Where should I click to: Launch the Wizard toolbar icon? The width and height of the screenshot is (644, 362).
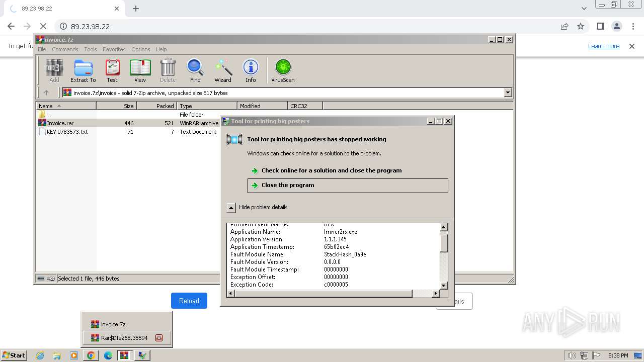(223, 70)
